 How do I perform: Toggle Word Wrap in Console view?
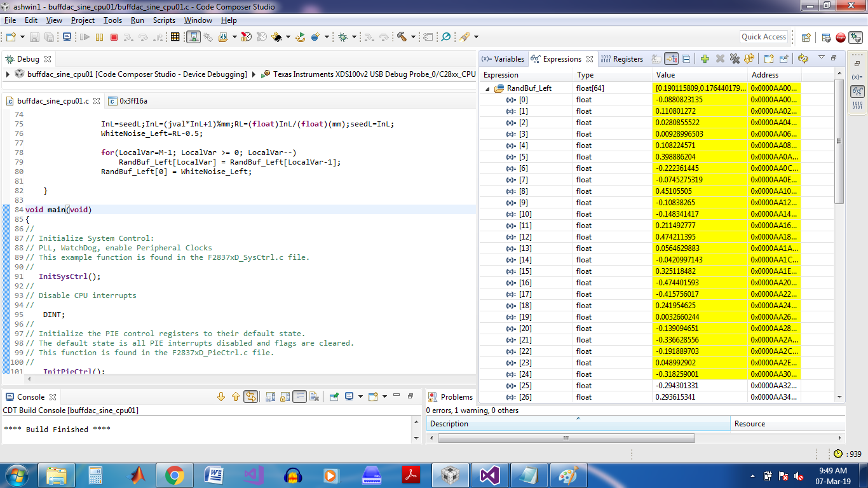click(x=299, y=397)
